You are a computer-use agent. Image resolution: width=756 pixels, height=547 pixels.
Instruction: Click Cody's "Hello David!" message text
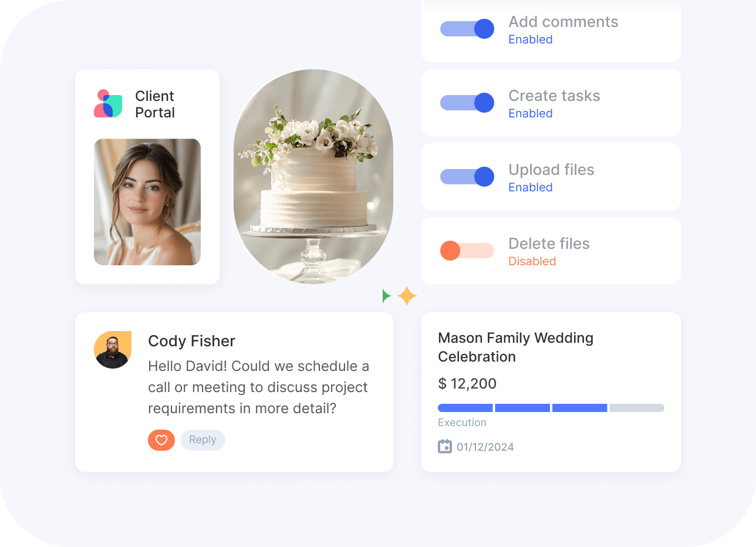point(258,387)
